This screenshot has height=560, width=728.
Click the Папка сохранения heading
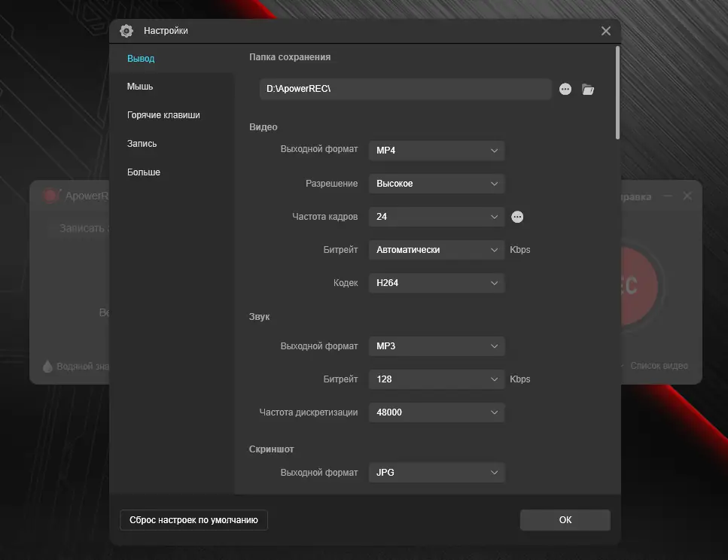290,57
